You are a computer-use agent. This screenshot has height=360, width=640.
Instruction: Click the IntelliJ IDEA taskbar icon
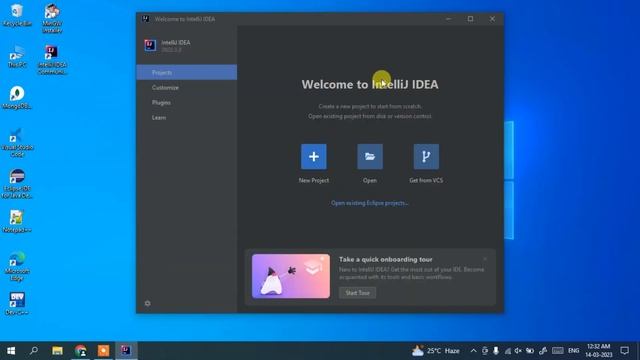(126, 351)
